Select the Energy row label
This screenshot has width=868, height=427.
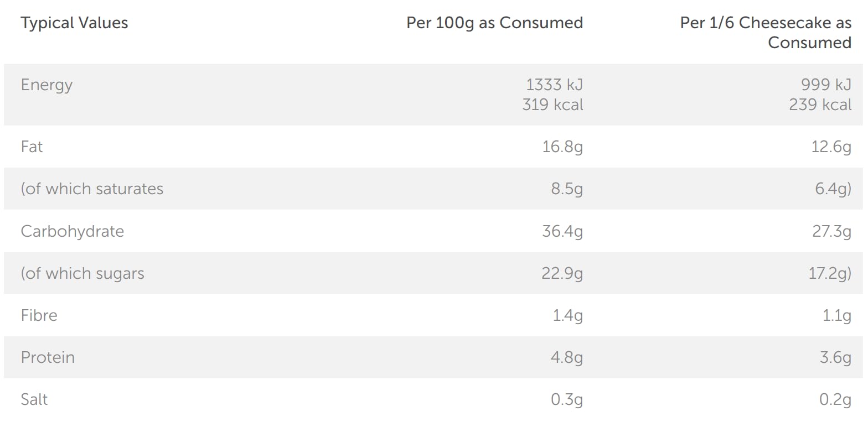[x=46, y=85]
